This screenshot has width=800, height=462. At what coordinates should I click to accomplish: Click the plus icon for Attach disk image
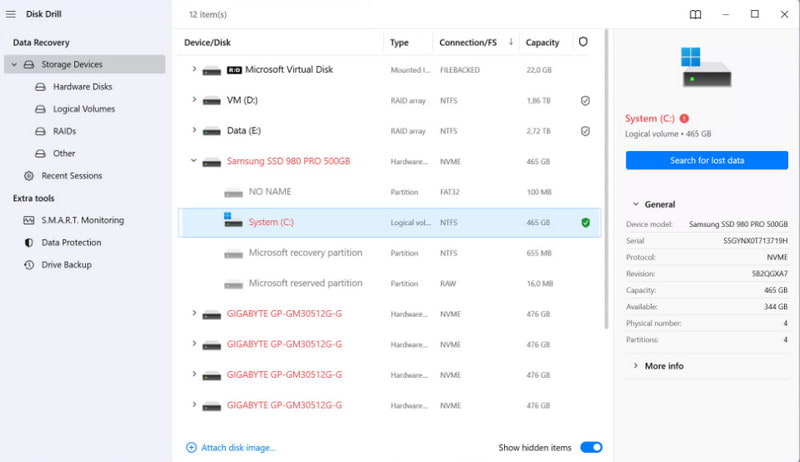tap(191, 448)
